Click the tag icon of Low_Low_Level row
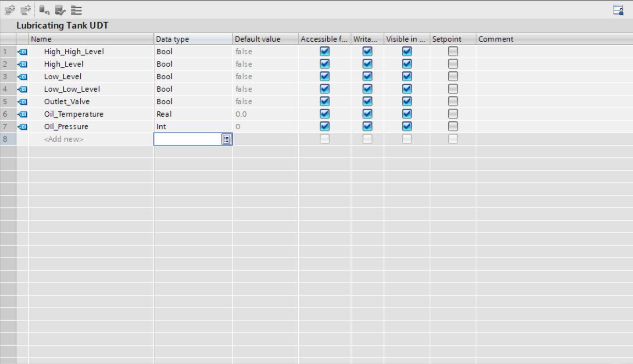The width and height of the screenshot is (633, 364). point(22,89)
